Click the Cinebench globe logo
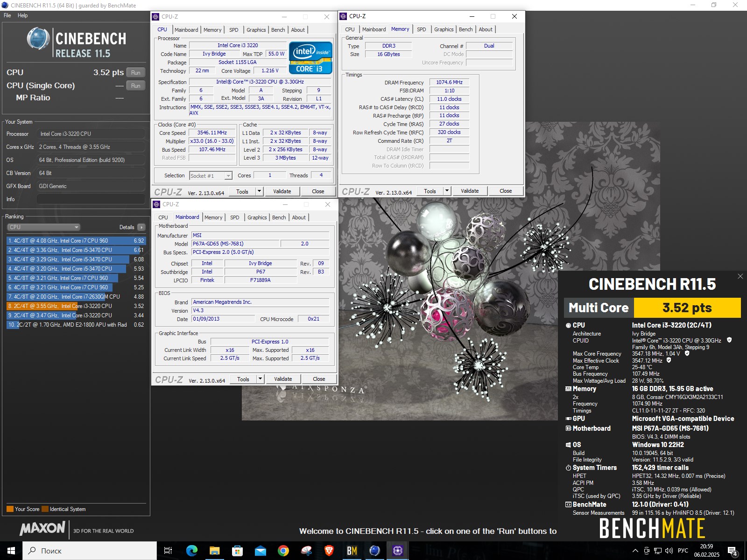 [38, 39]
